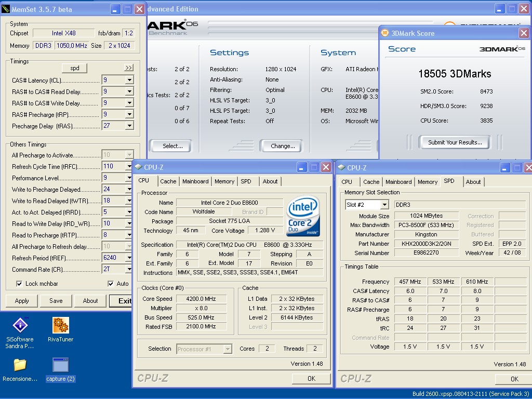Open RAS# to CAS# Write Delay dropdown
This screenshot has width=532, height=399.
[x=129, y=103]
